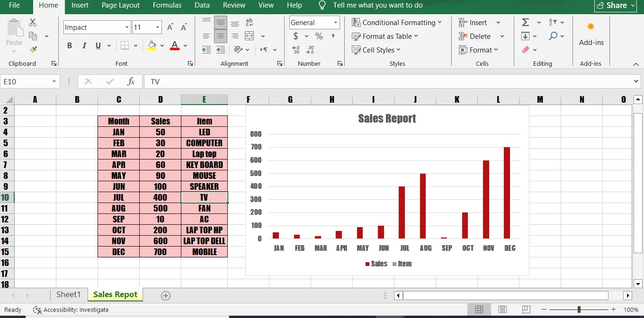The image size is (644, 318).
Task: Toggle Middle Align alignment
Action: coord(220,22)
